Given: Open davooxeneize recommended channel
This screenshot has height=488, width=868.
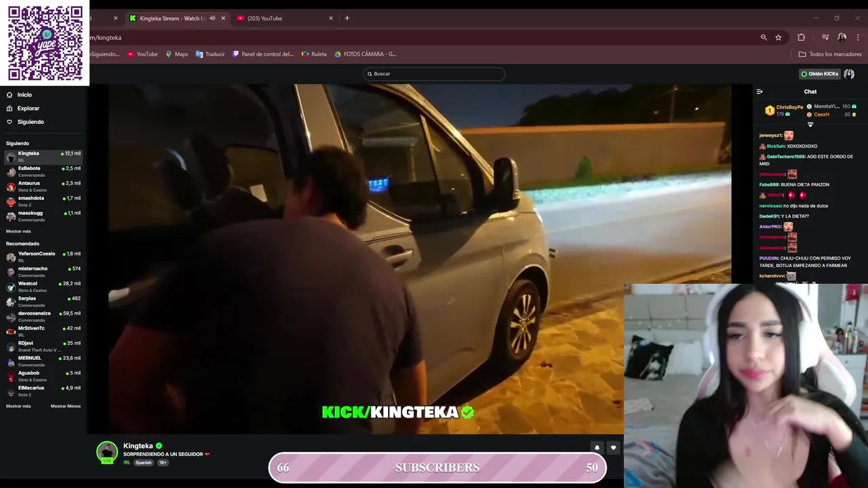Looking at the screenshot, I should pyautogui.click(x=43, y=317).
